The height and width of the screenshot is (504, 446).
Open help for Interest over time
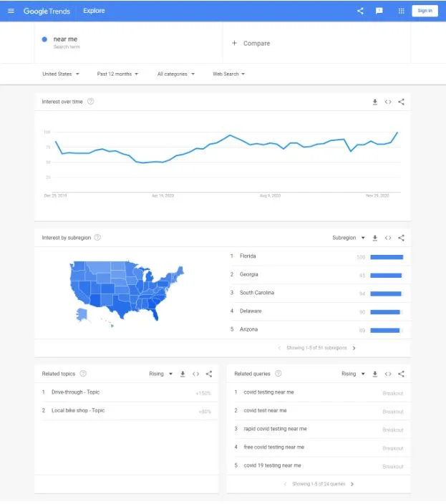(x=91, y=102)
